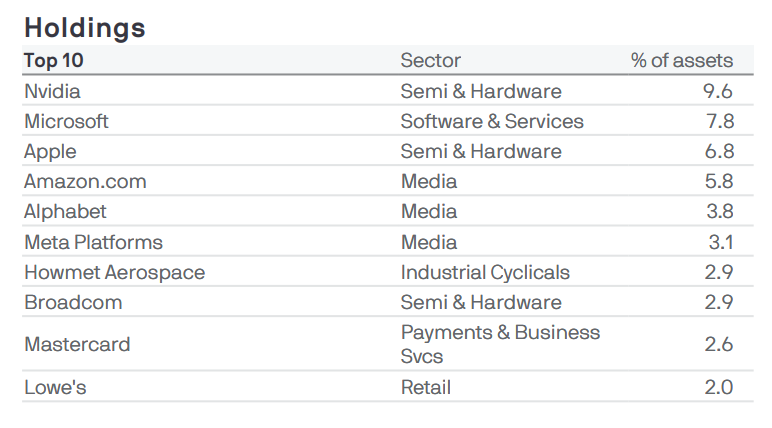The height and width of the screenshot is (428, 772).
Task: Click the Software & Services sector cell
Action: click(x=492, y=121)
